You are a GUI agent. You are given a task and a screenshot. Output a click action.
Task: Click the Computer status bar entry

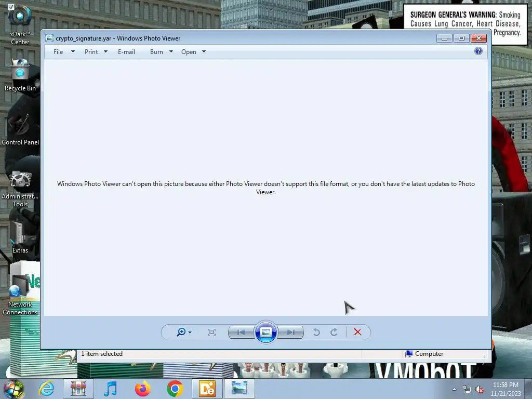(424, 353)
